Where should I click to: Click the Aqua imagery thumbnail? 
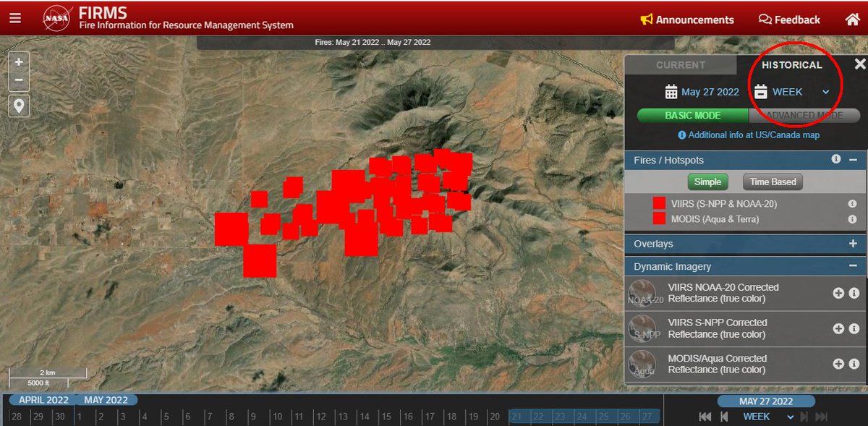(x=642, y=365)
